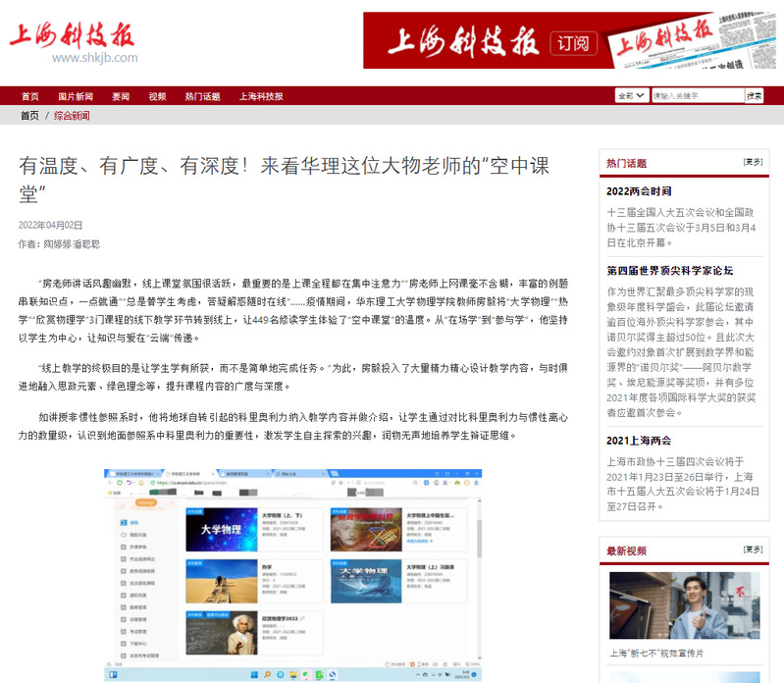
Task: Click 更多 next to 热门话题 sidebar heading
Action: 753,162
